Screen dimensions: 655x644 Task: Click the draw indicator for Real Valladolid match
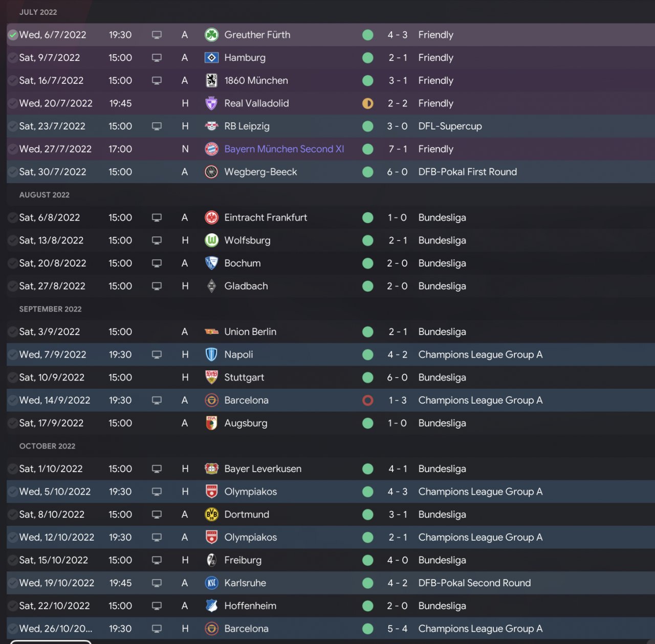pos(367,104)
